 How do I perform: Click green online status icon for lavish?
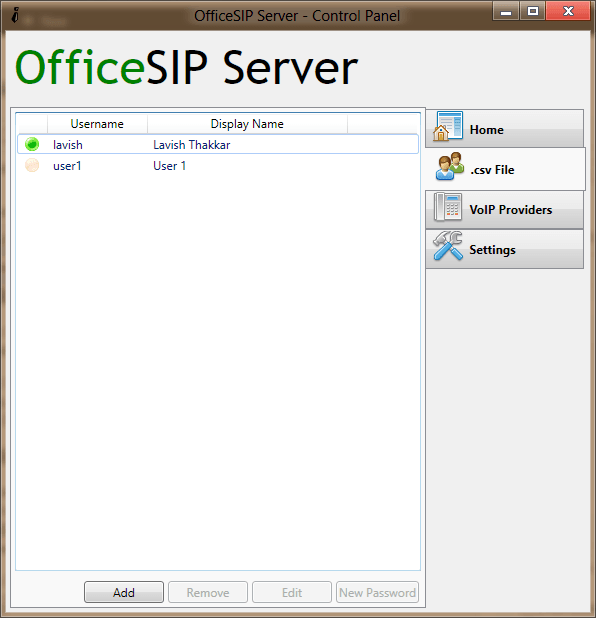click(32, 144)
